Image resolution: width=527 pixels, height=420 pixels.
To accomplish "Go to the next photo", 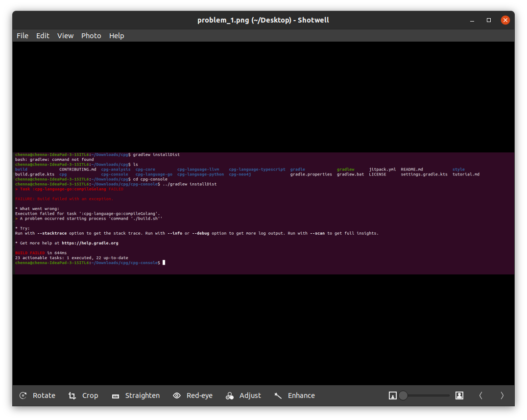I will point(502,396).
